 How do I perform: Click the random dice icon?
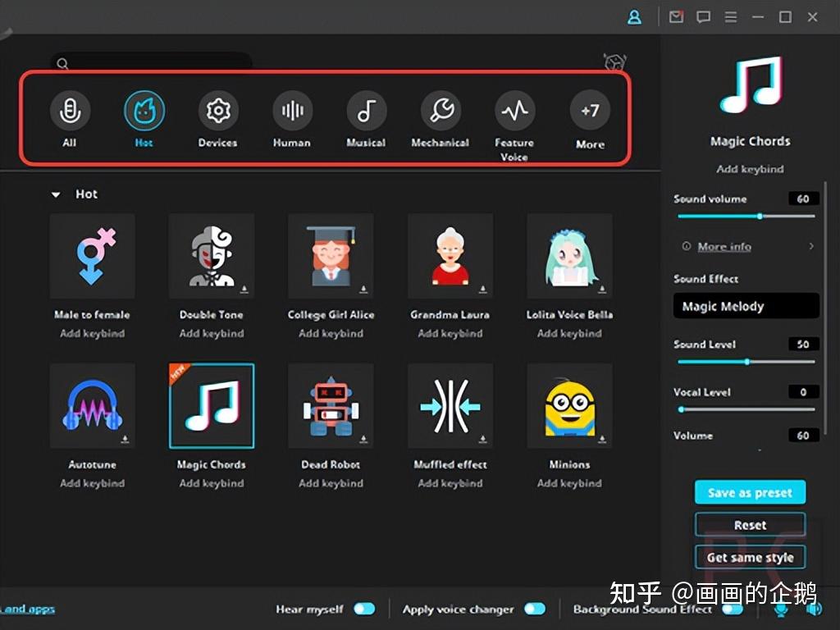point(615,62)
